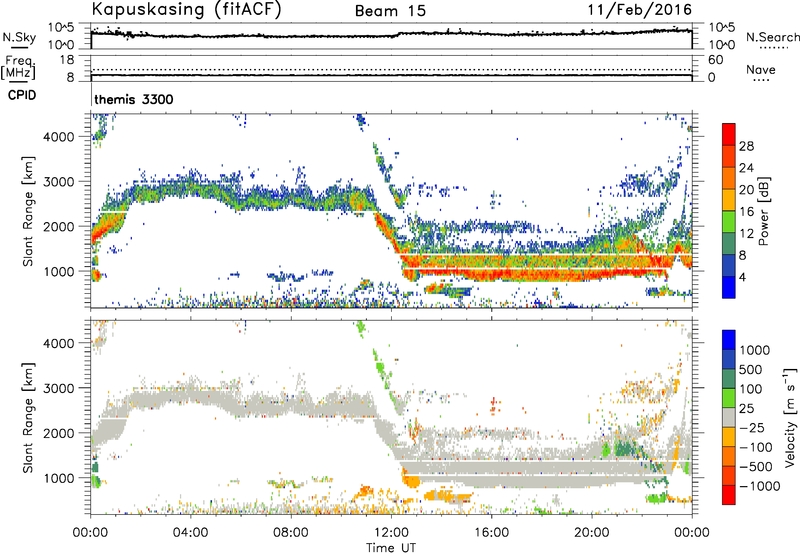The height and width of the screenshot is (554, 800).
Task: Pick yellow segment of power colorbar
Action: coord(729,200)
